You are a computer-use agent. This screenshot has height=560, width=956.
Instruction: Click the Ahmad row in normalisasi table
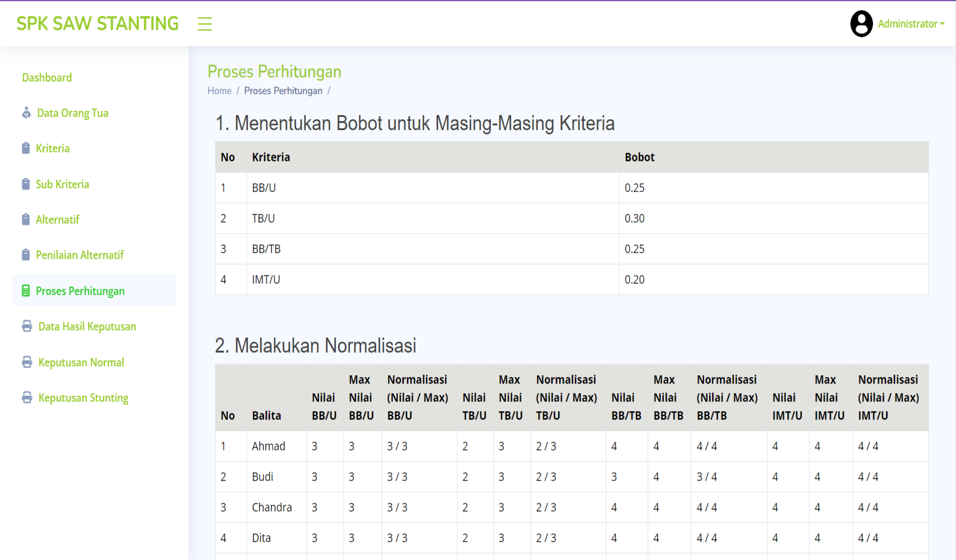[269, 446]
